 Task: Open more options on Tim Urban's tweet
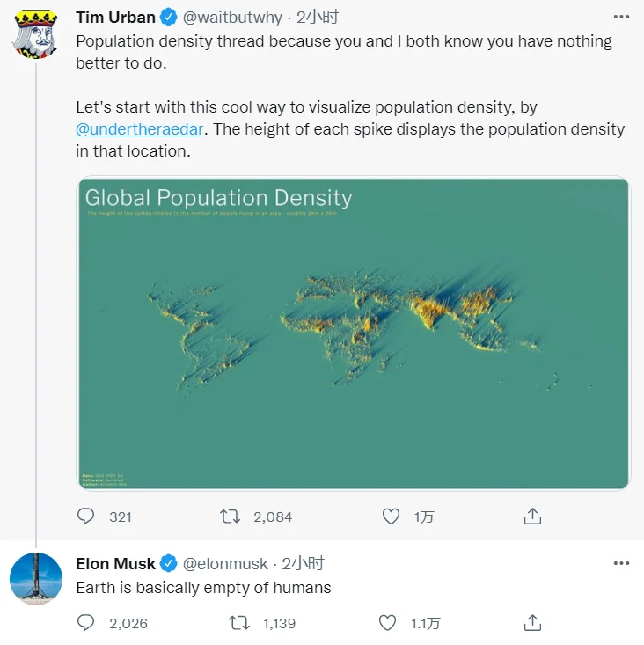point(621,17)
